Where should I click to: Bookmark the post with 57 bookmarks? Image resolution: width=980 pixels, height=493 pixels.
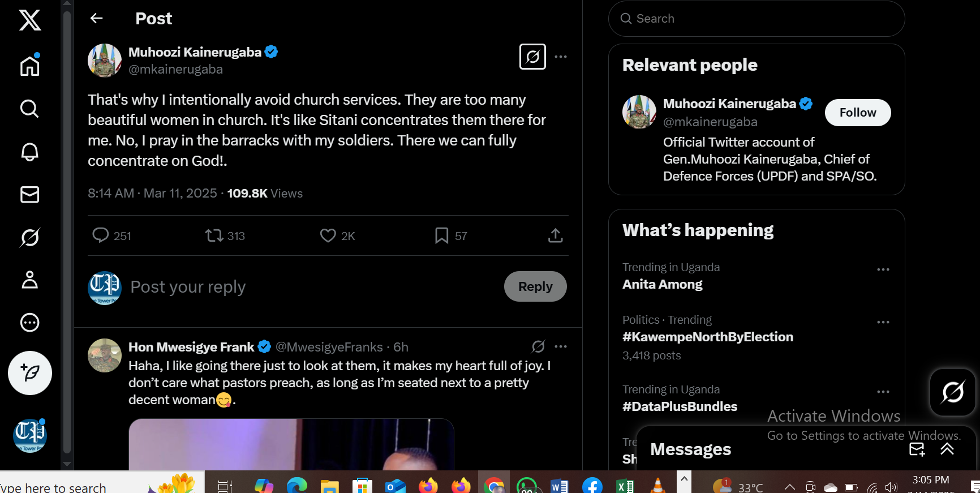441,235
